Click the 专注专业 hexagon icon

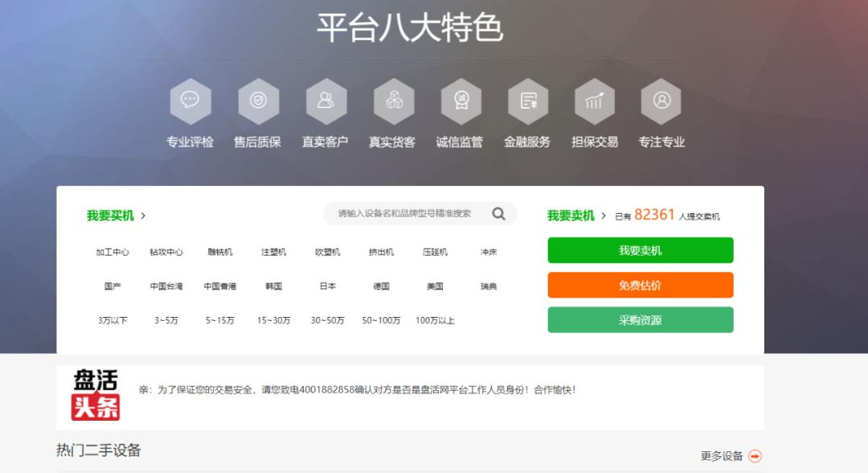click(661, 103)
